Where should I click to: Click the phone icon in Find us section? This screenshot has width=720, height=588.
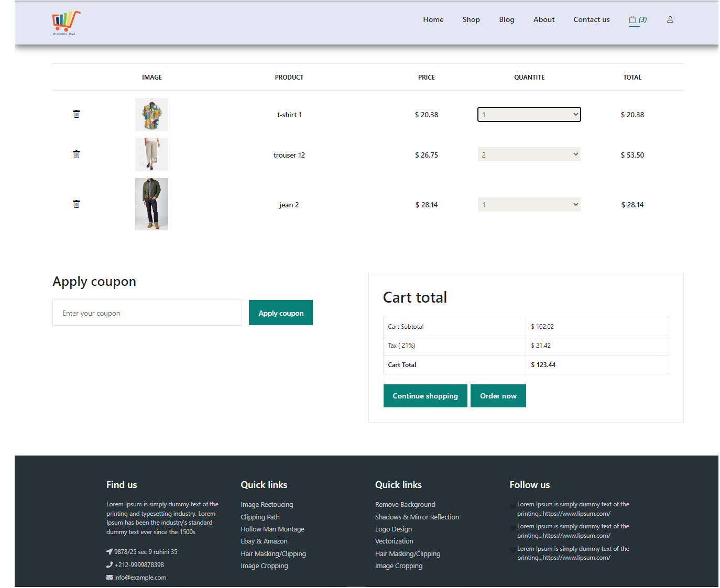(x=110, y=564)
